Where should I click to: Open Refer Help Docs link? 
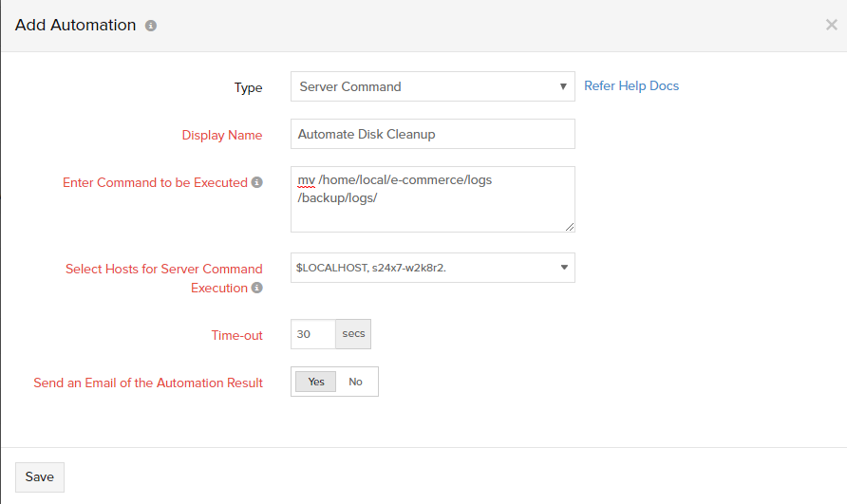tap(631, 85)
